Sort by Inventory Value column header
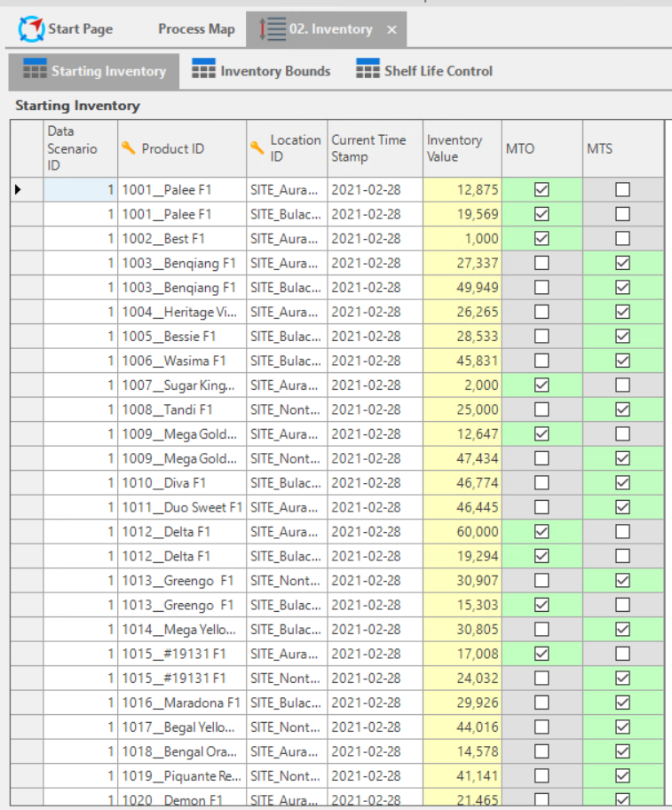This screenshot has width=672, height=810. (x=462, y=148)
